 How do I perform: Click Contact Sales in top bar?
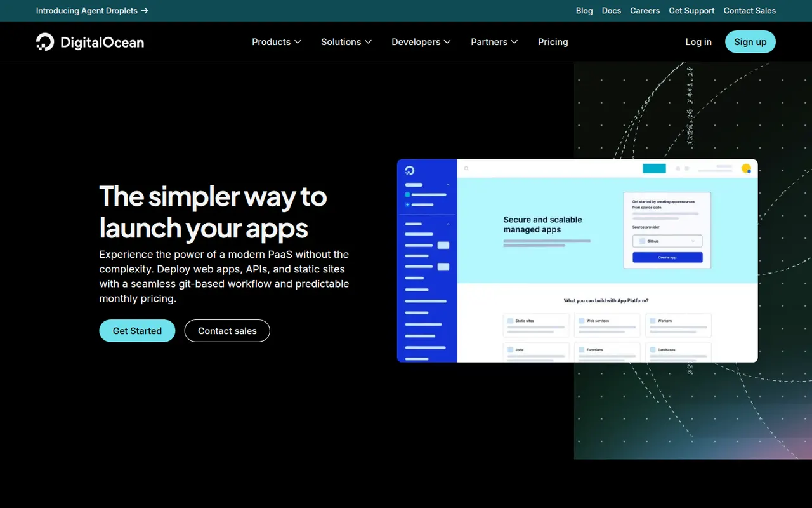(x=750, y=11)
